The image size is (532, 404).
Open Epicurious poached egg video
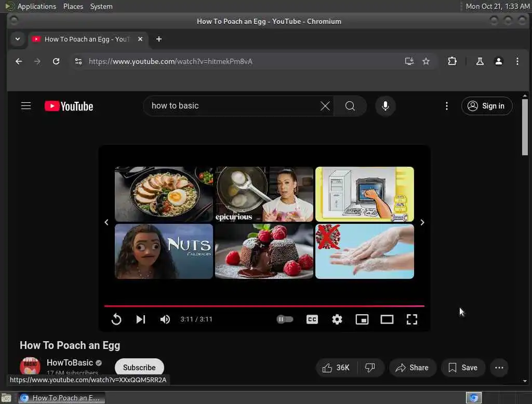pos(264,194)
